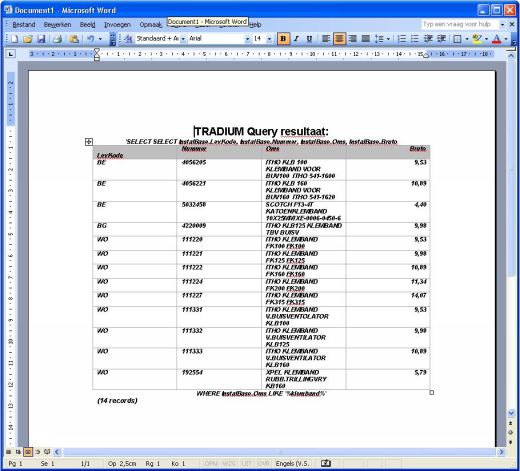Open the Opmaak menu
This screenshot has height=471, width=520.
(151, 25)
